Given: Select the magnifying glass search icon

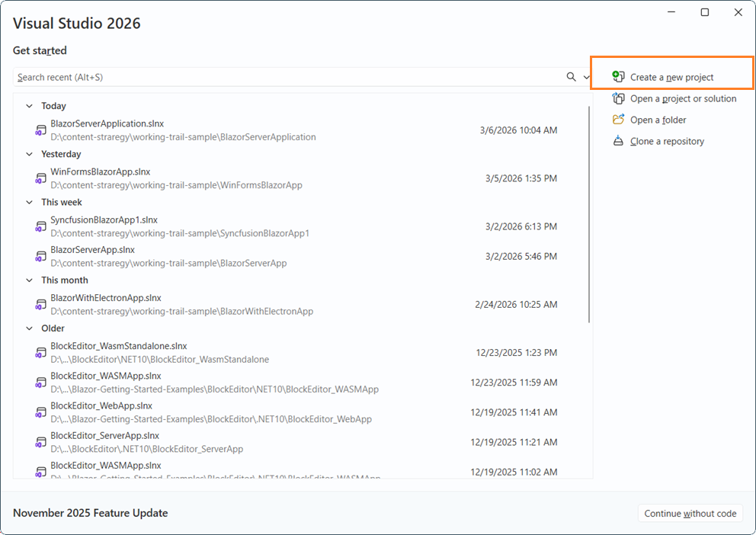Looking at the screenshot, I should 570,77.
